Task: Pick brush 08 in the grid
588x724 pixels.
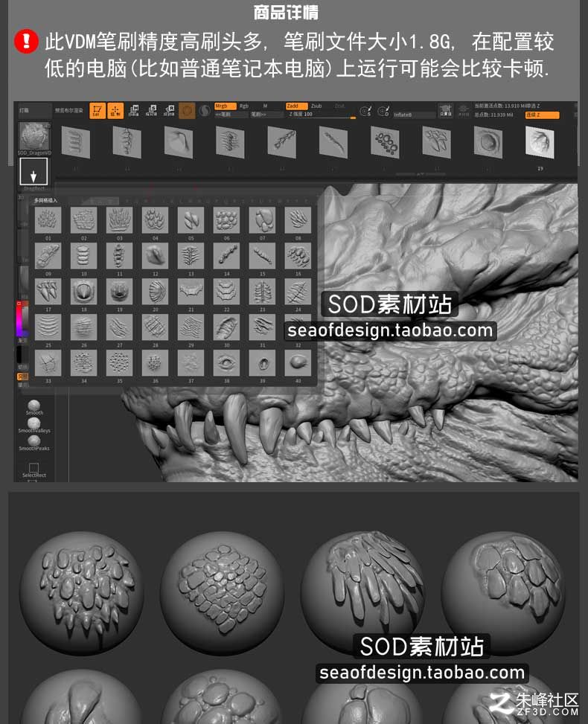Action: 298,220
